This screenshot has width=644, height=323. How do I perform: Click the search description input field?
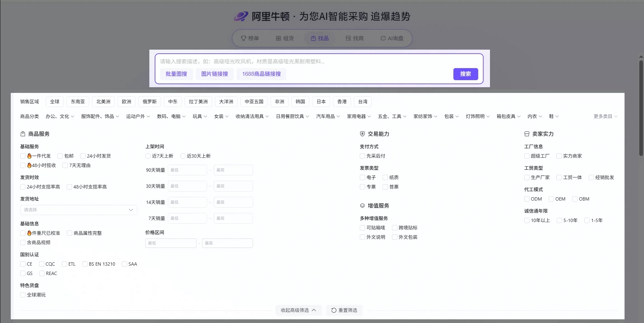click(x=319, y=61)
